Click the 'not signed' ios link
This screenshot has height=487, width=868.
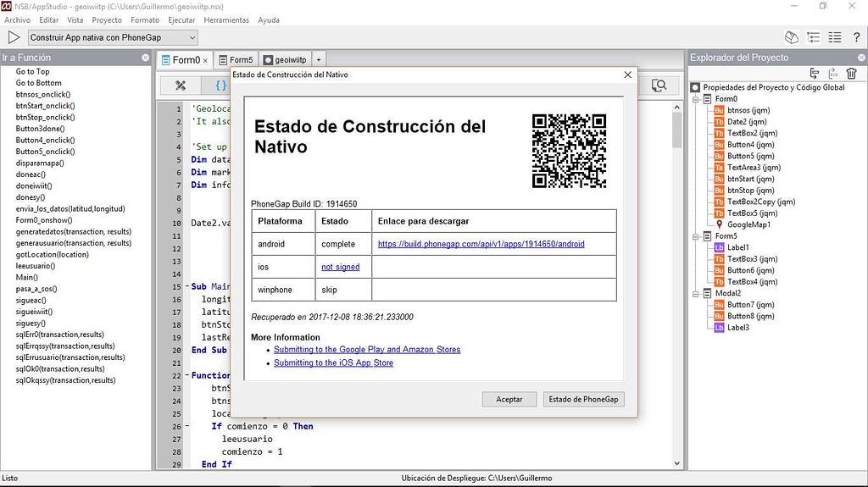click(341, 267)
